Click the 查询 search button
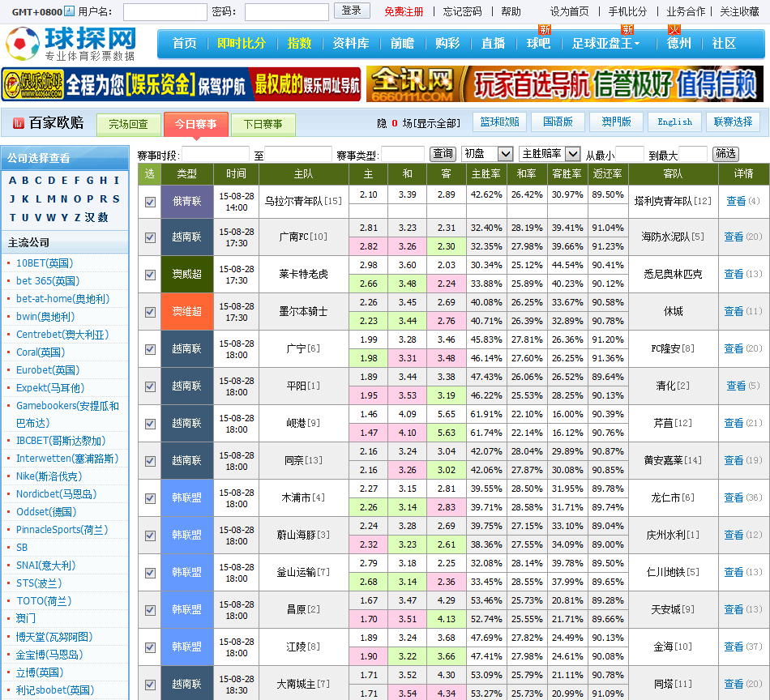The height and width of the screenshot is (700, 770). (x=443, y=154)
